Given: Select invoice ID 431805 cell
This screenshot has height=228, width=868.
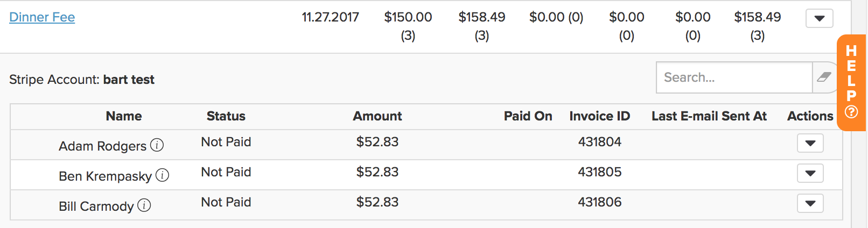Looking at the screenshot, I should click(x=600, y=172).
